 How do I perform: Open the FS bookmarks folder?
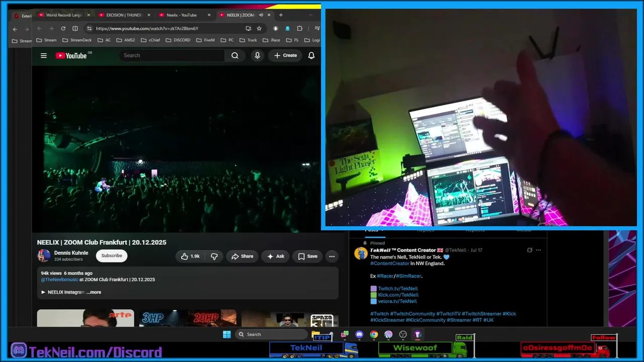tap(293, 40)
